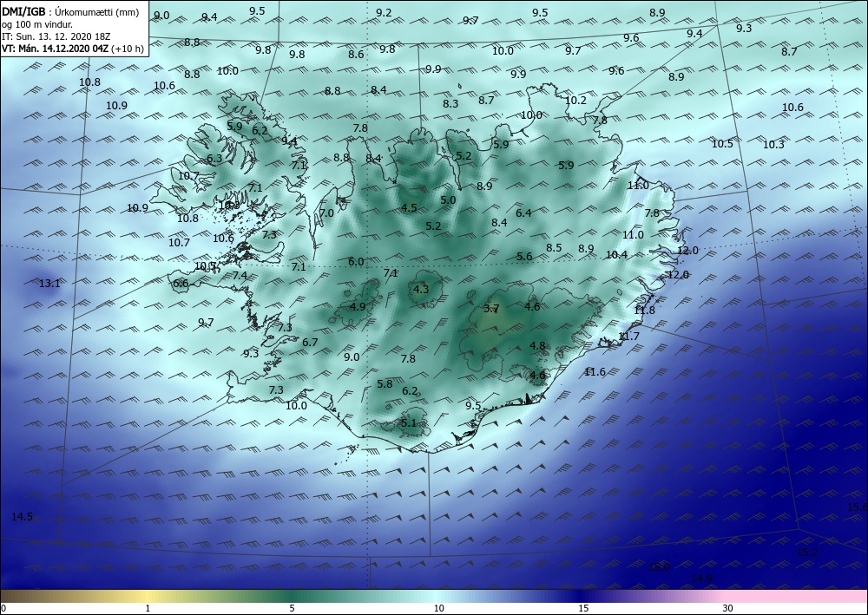This screenshot has height=615, width=868.
Task: Click the color bar label 15
Action: 583,608
